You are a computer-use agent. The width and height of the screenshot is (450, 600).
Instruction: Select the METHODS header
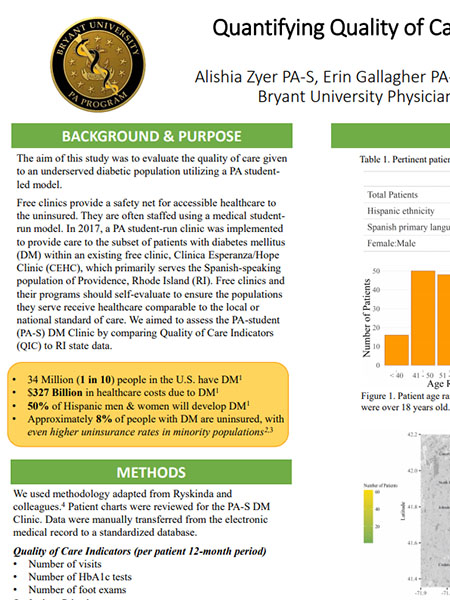click(151, 472)
